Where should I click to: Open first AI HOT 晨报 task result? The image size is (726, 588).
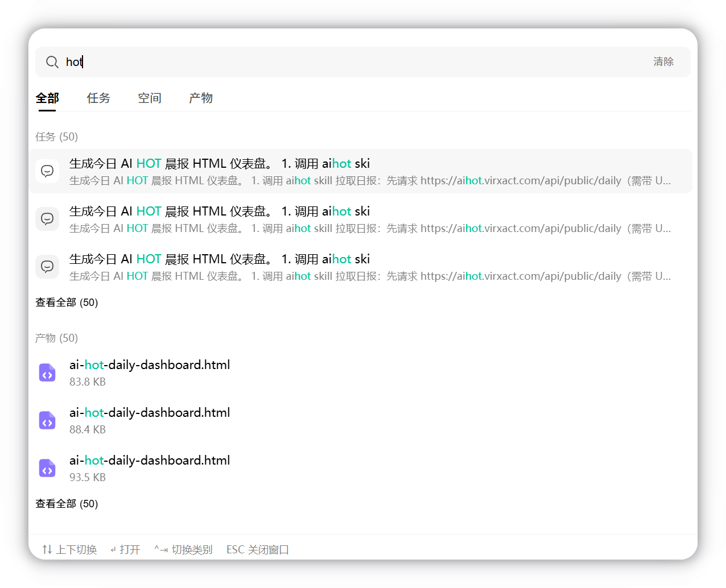(x=361, y=171)
